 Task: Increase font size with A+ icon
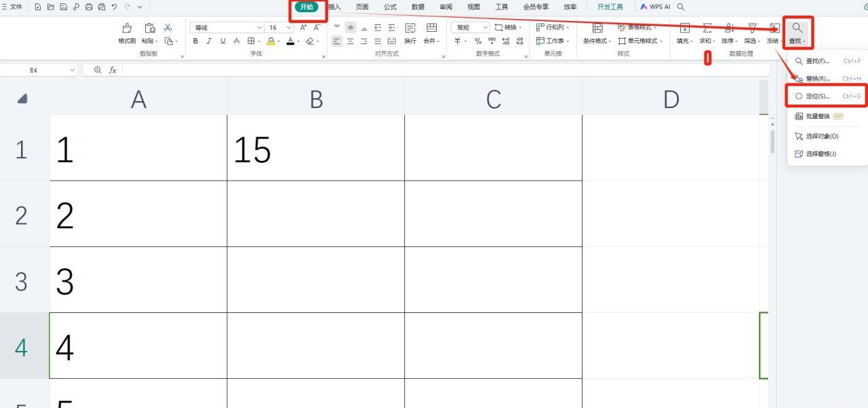pos(303,27)
